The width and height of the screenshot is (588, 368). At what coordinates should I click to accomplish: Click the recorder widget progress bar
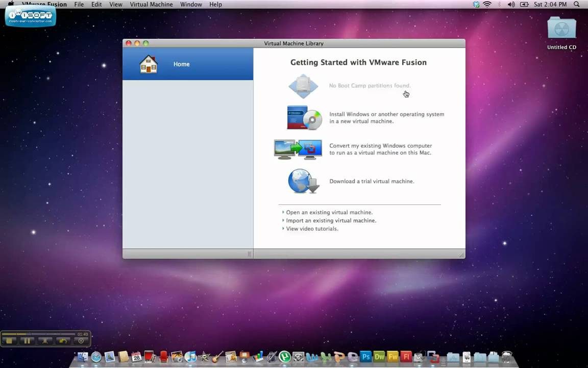[x=39, y=334]
